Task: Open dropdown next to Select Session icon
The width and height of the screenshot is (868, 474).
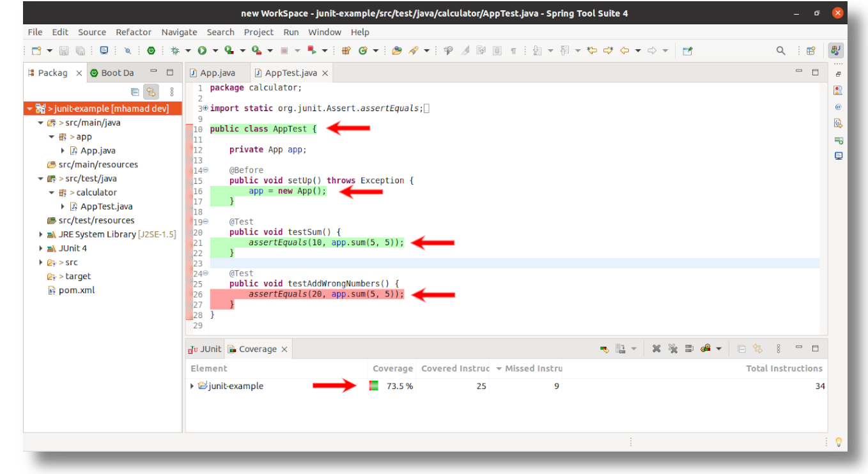Action: [x=718, y=349]
